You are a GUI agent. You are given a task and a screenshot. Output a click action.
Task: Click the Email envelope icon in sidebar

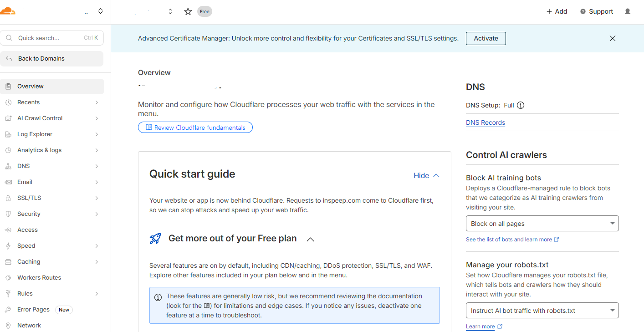(x=8, y=182)
